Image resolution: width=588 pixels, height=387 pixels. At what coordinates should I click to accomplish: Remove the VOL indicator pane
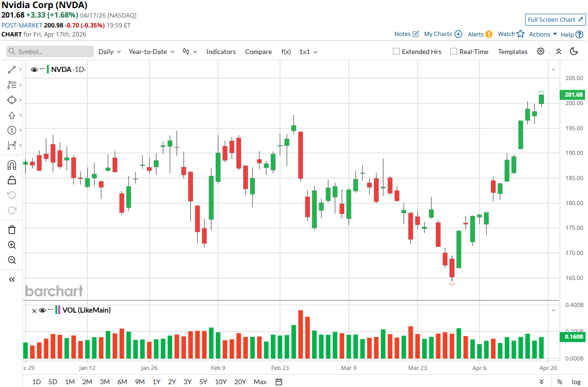[x=34, y=311]
